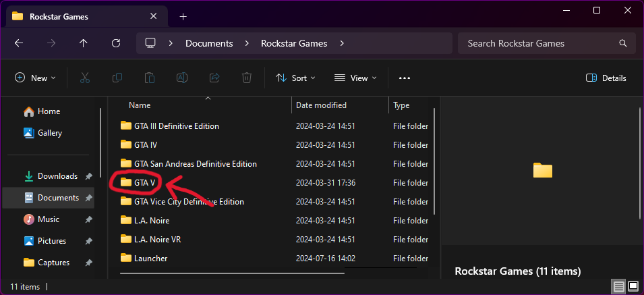The image size is (644, 295).
Task: Click the Cut scissors icon
Action: 85,78
